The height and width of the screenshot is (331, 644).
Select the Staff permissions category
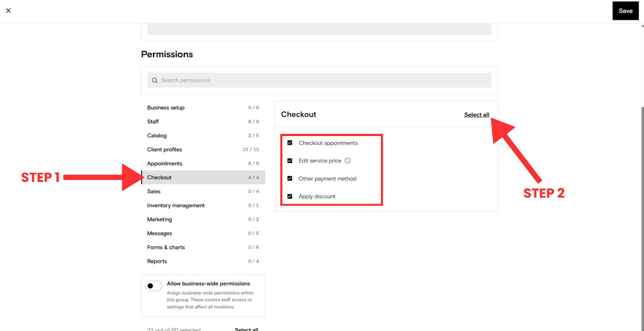pos(153,121)
